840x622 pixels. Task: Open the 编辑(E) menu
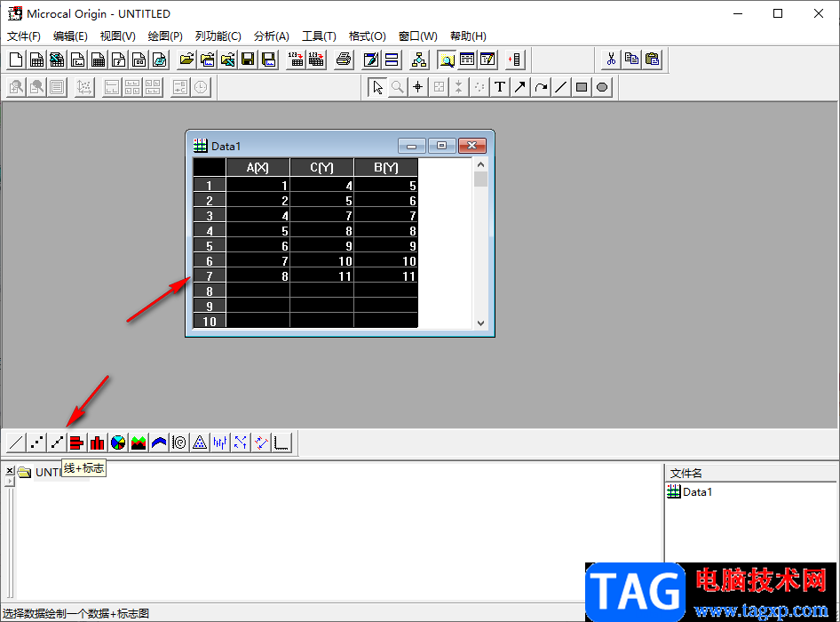point(70,36)
